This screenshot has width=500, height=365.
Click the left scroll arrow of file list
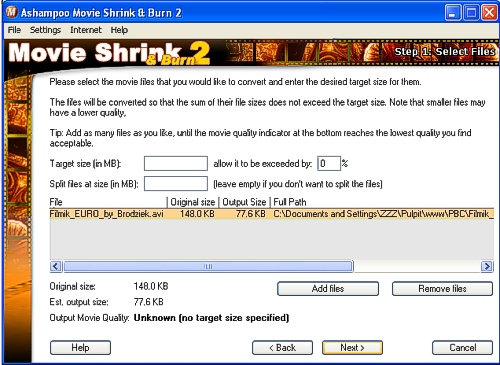pos(56,266)
